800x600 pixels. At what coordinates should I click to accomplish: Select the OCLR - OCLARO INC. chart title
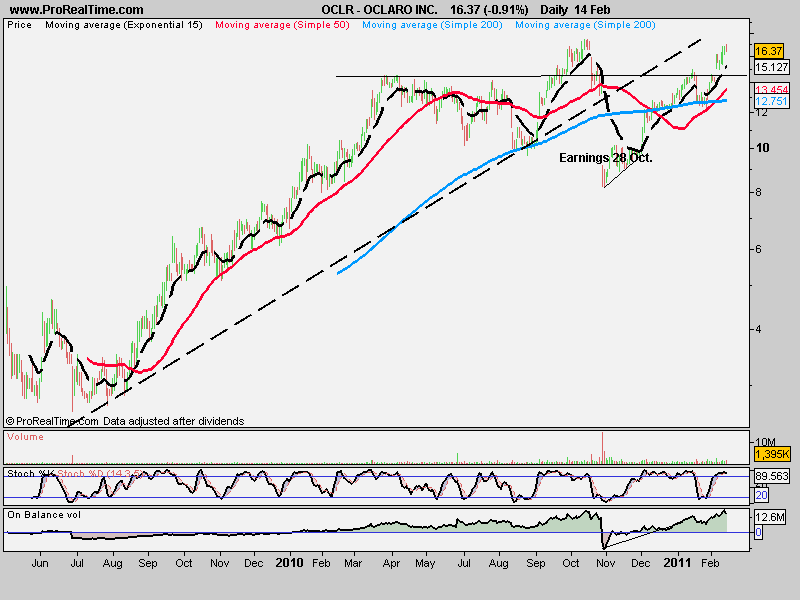(379, 10)
